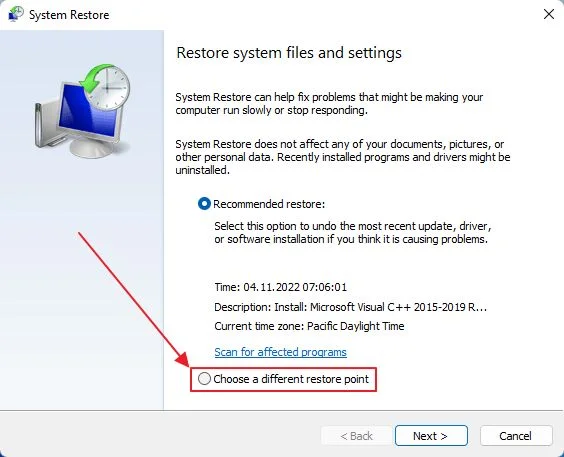
Task: Select the Choose a different restore point radio
Action: (204, 379)
